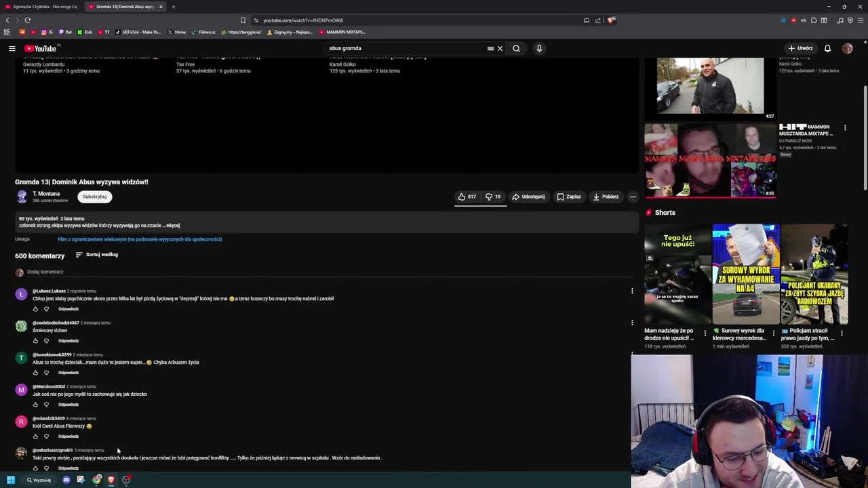Like the @Lukasz.Lukasz comment
Viewport: 868px width, 488px height.
pos(35,309)
